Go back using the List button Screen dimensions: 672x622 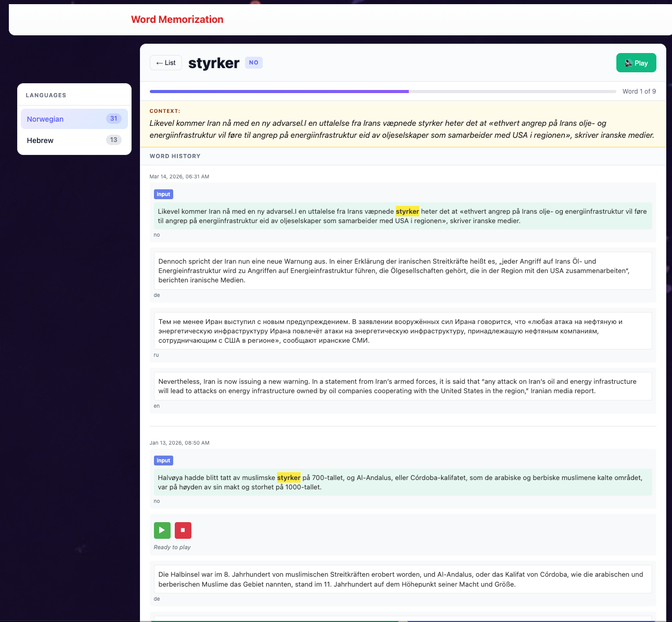[x=166, y=63]
